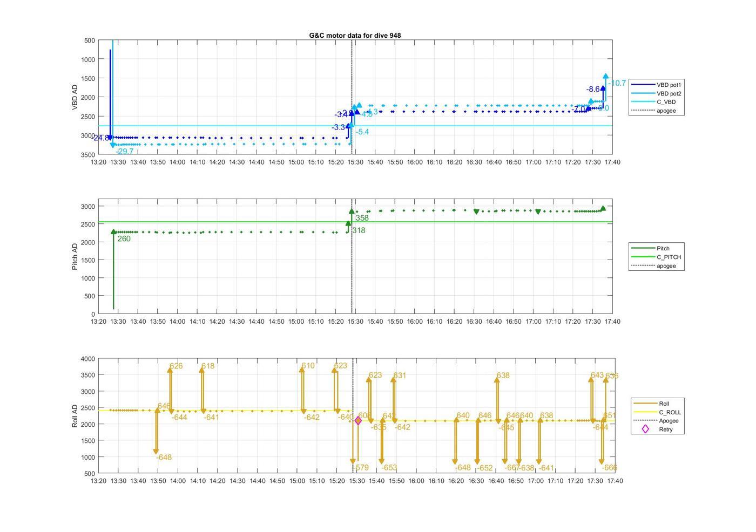Click the -579 annotation on Roll plot

pos(361,468)
